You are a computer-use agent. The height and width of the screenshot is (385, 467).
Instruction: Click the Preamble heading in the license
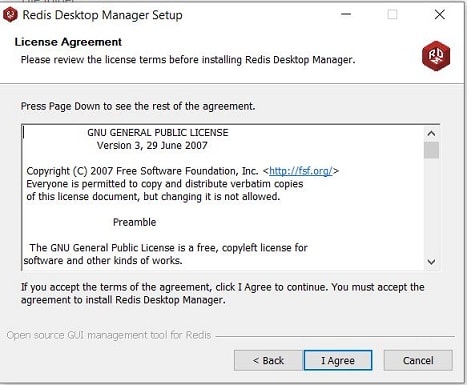[x=134, y=222]
